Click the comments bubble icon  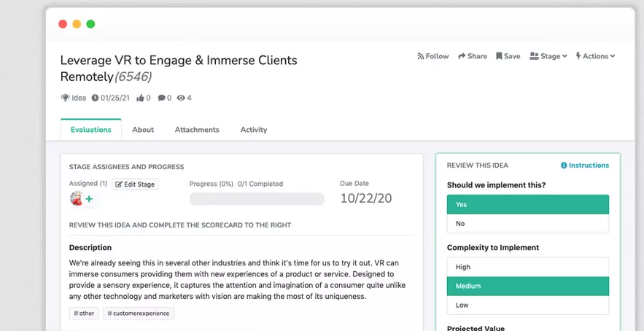(x=161, y=98)
